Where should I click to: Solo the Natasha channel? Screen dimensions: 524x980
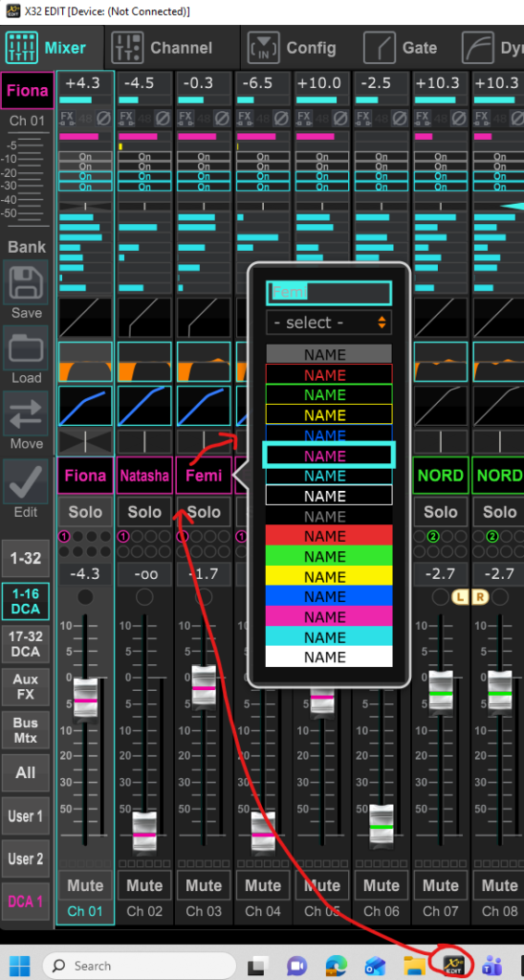145,513
